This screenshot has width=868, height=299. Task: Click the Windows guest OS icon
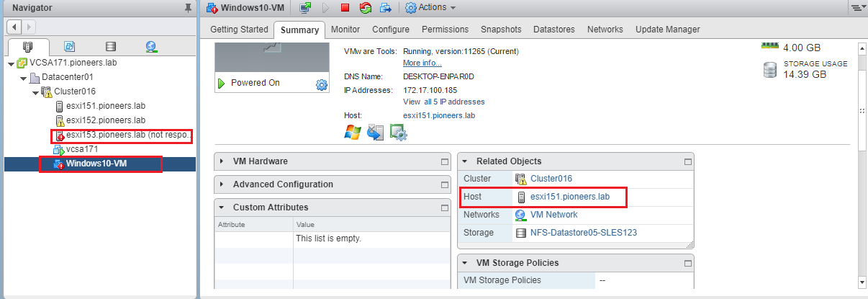(353, 132)
